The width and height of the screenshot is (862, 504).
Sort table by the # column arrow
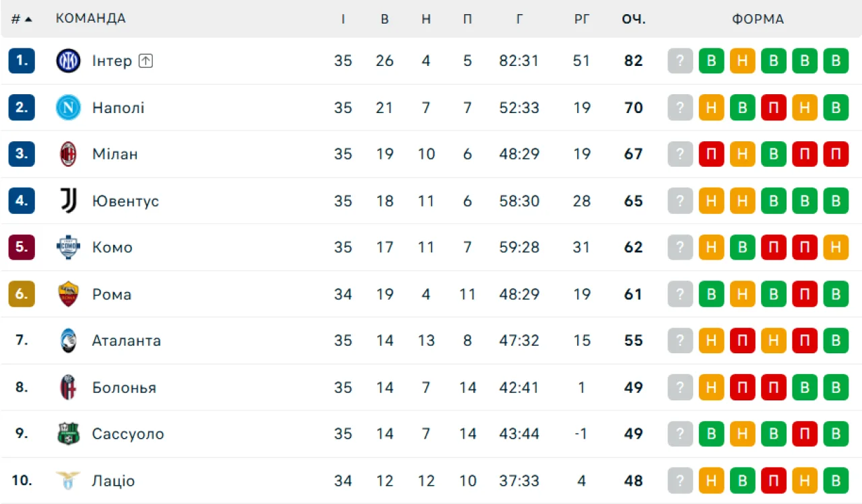click(28, 20)
